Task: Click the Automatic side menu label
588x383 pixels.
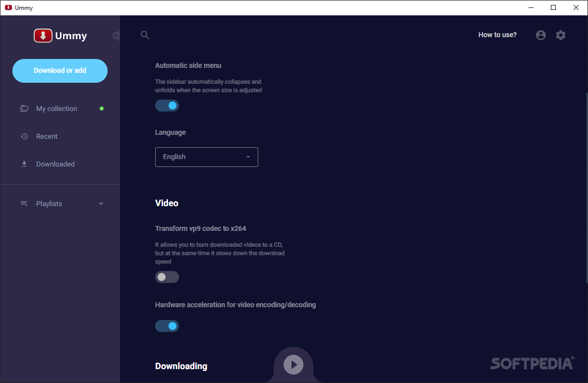Action: [188, 65]
